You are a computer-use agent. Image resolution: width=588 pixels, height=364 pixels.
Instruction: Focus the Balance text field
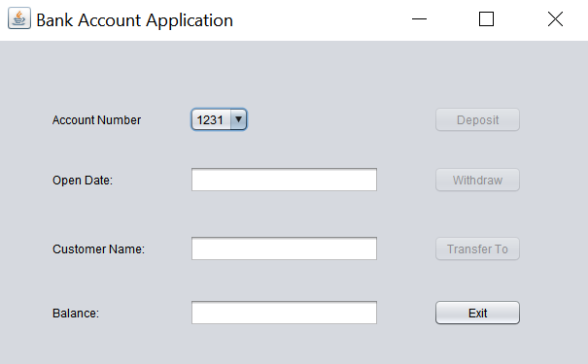[284, 313]
